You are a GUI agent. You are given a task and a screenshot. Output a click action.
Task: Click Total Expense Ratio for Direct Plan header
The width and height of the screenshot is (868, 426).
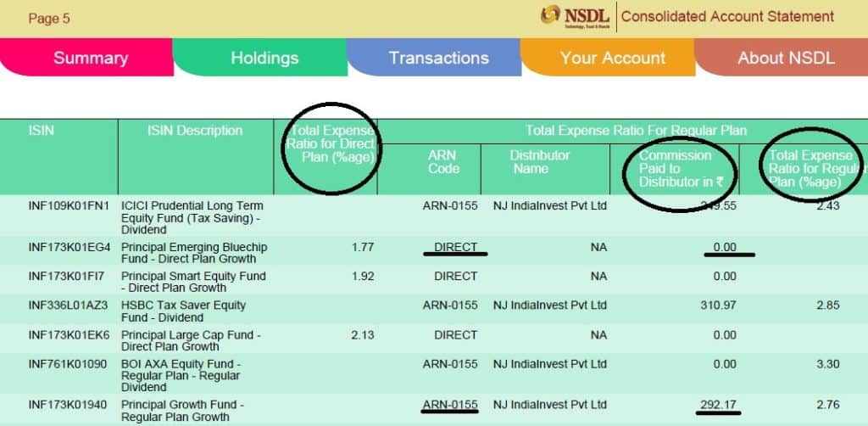point(331,144)
